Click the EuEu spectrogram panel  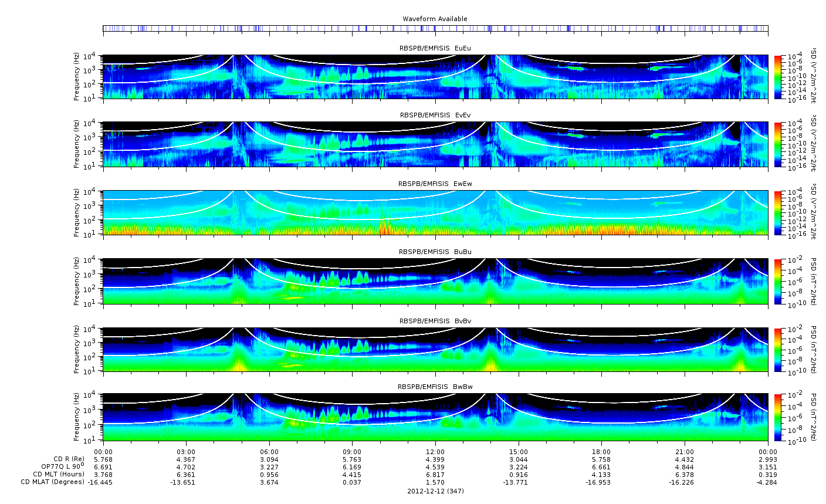[x=435, y=77]
